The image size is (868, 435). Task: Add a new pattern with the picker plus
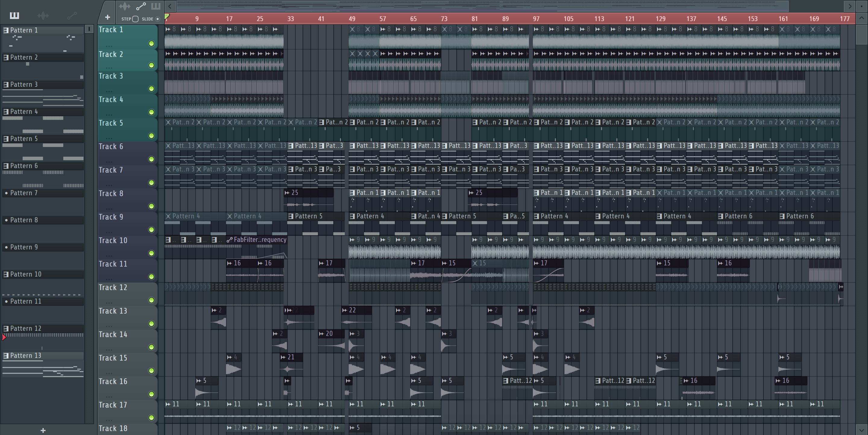pyautogui.click(x=43, y=430)
